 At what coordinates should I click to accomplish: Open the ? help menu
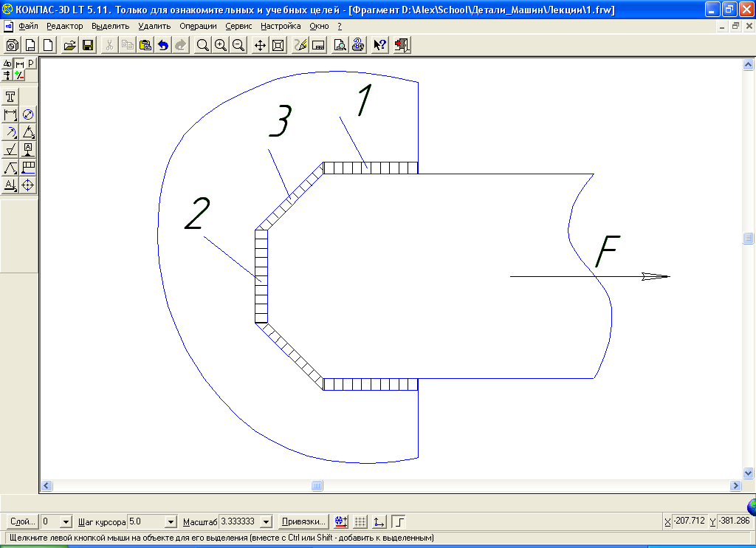pos(340,26)
